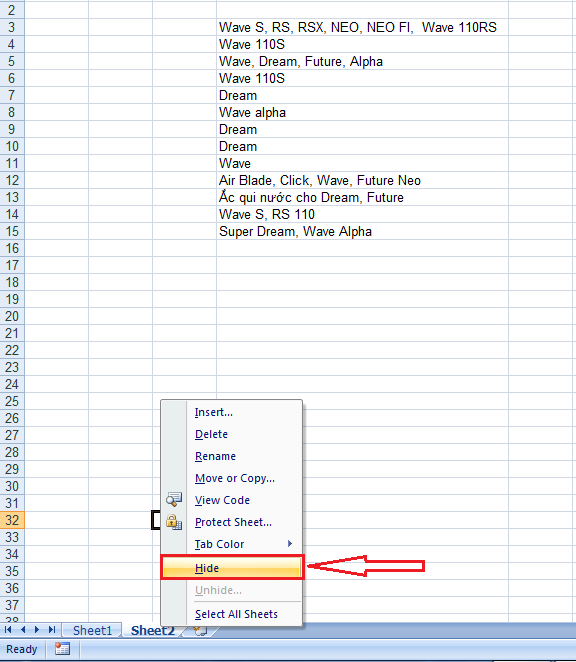
Task: Click the Protect Sheet padlock icon
Action: 174,522
